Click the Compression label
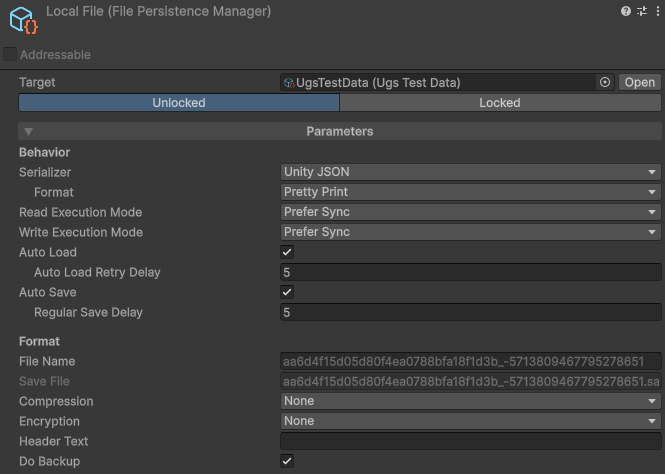This screenshot has height=474, width=665. tap(56, 401)
